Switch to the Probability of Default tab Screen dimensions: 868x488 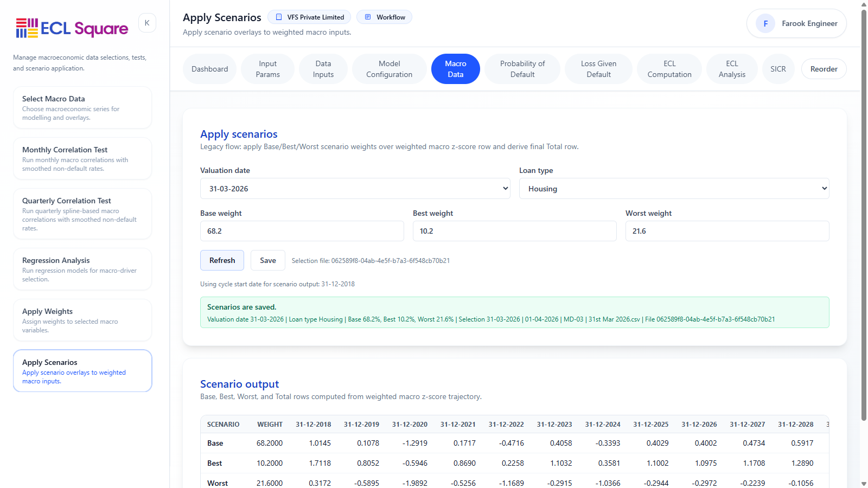[x=522, y=69]
